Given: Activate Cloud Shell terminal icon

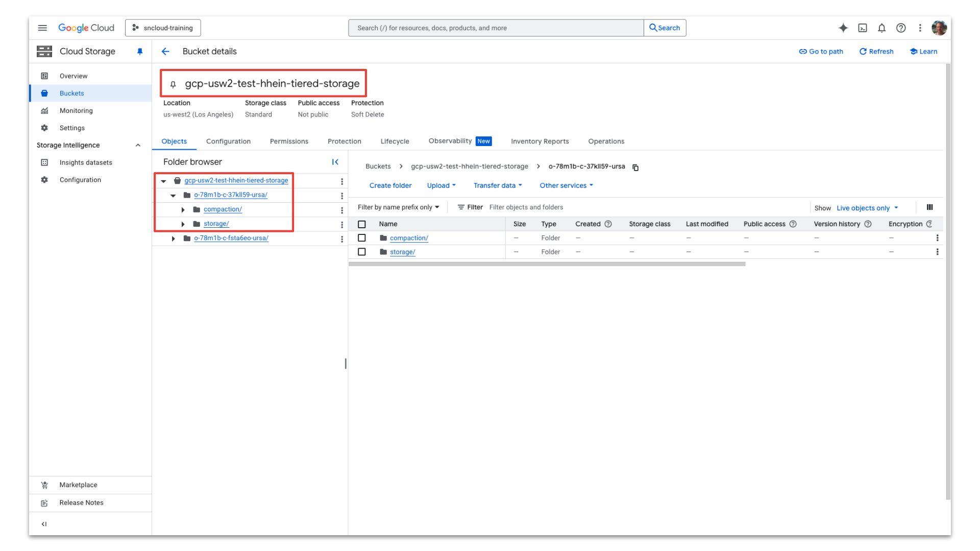Looking at the screenshot, I should 863,28.
